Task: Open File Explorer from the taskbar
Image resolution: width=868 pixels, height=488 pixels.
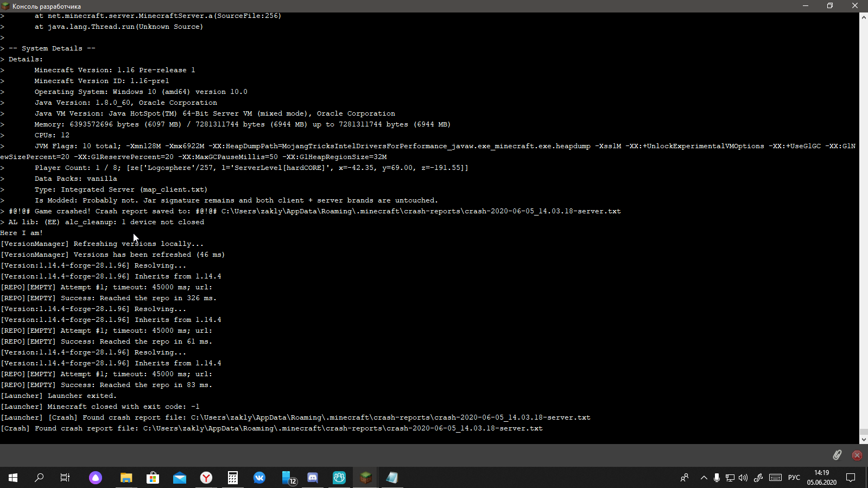Action: pyautogui.click(x=126, y=478)
